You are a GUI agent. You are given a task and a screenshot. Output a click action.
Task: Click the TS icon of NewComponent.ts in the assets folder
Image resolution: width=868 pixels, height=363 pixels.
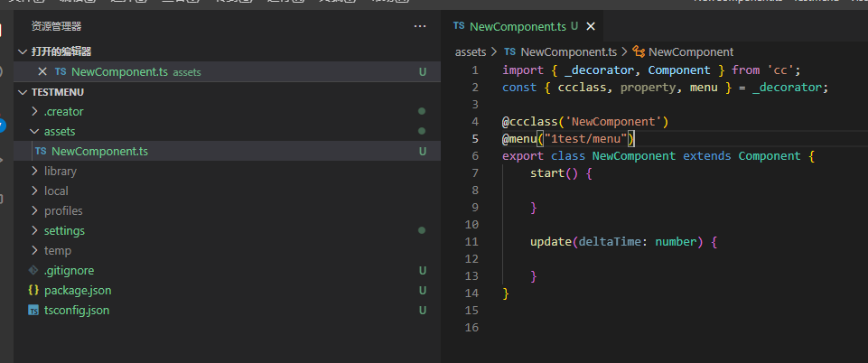pyautogui.click(x=41, y=151)
